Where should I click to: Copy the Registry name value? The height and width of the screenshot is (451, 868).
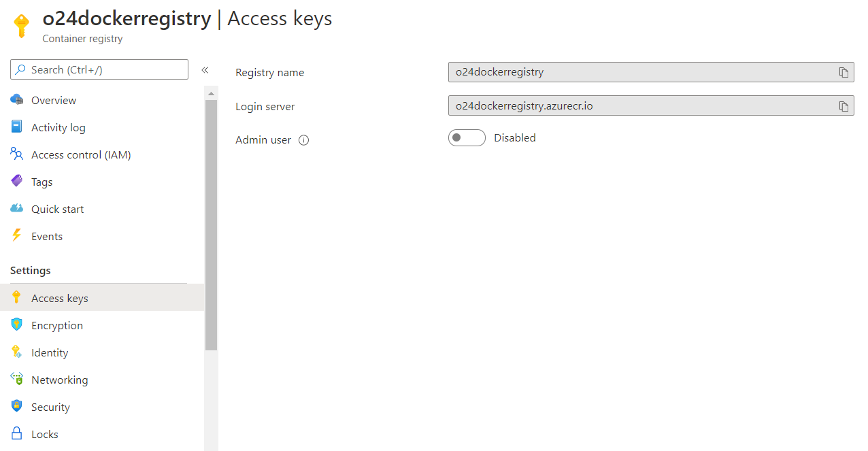(x=844, y=72)
